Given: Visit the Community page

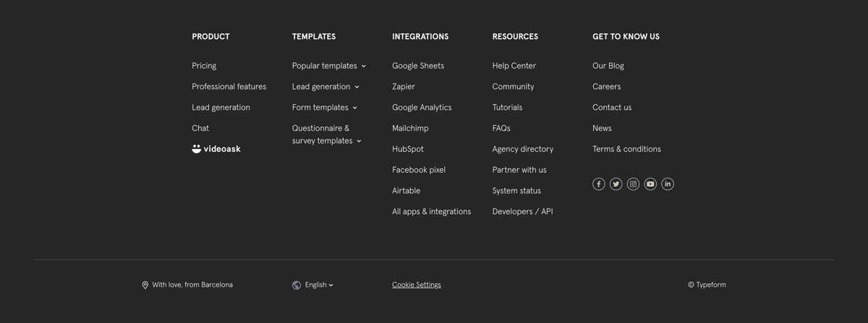Looking at the screenshot, I should coord(513,87).
